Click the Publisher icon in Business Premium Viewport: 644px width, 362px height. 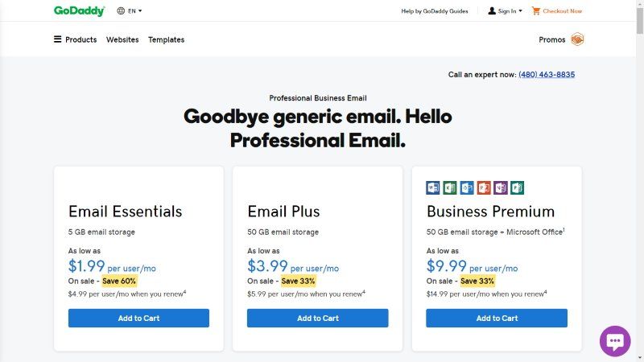click(518, 188)
